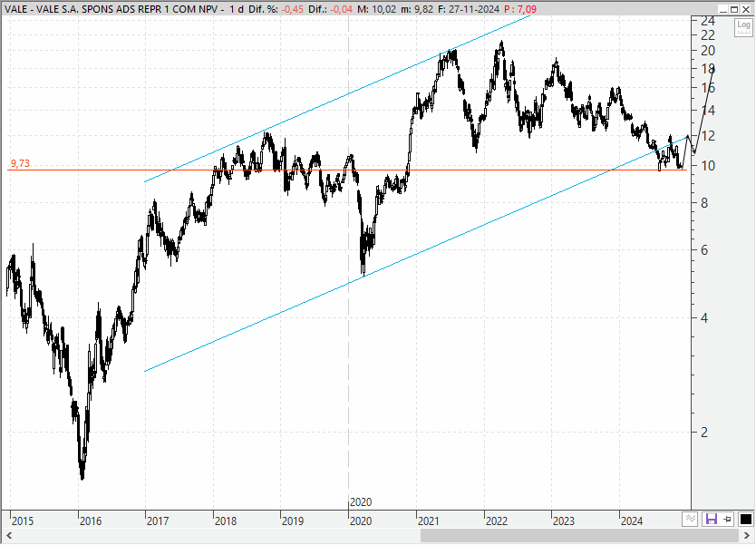Click the 12 price label on the scale
This screenshot has width=756, height=545.
[708, 136]
